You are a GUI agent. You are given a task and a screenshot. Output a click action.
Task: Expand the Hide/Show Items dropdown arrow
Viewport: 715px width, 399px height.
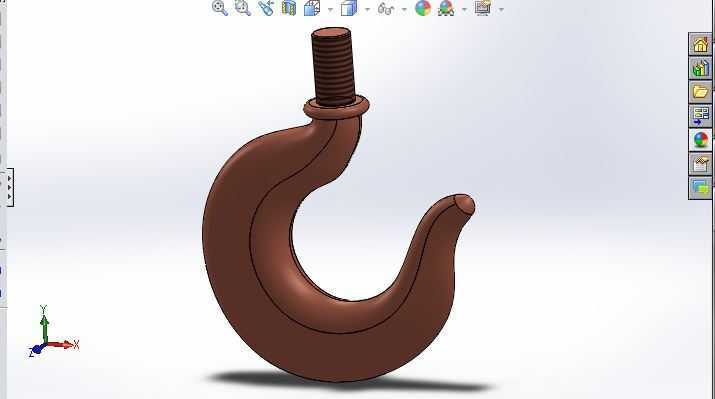coord(404,9)
